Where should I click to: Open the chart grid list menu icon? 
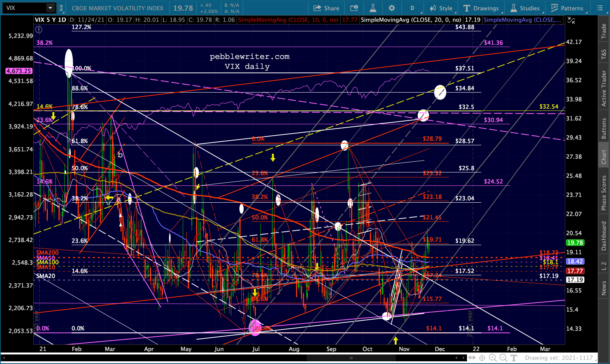600,8
